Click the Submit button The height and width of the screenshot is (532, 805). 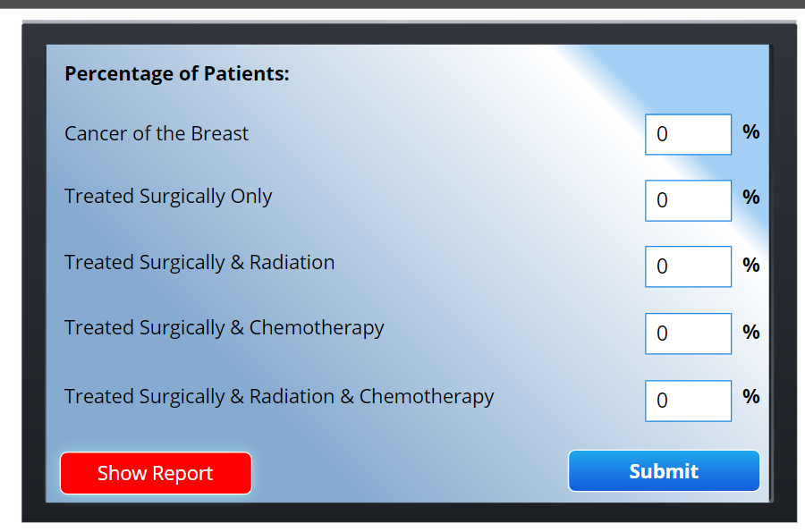(664, 470)
